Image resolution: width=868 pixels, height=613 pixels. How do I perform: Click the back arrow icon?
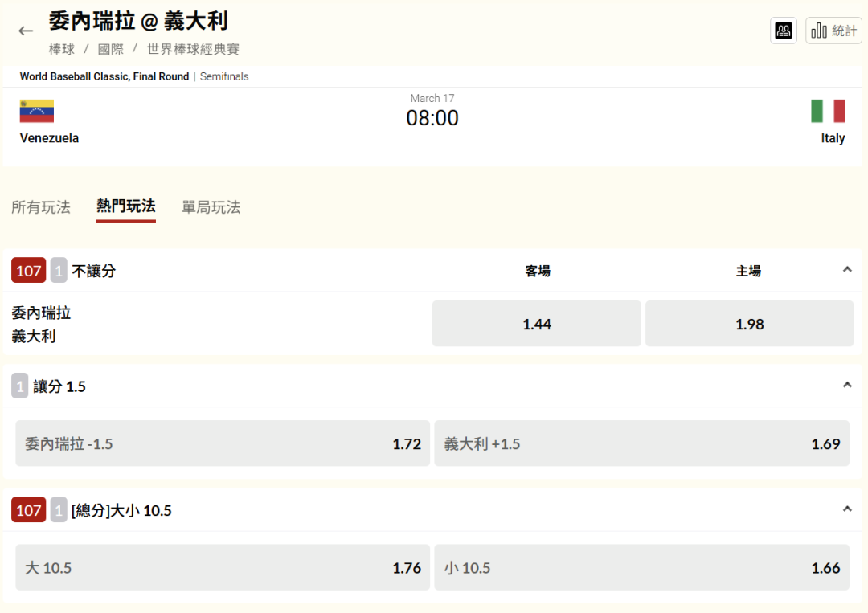(26, 31)
